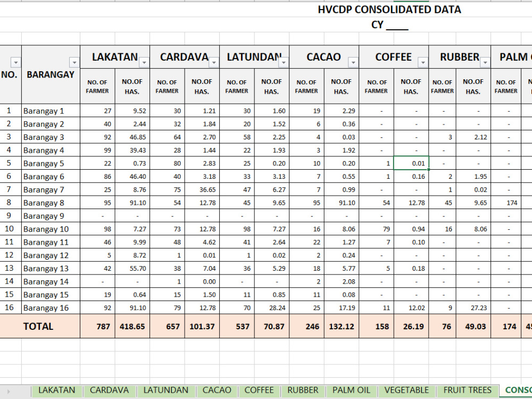The height and width of the screenshot is (399, 532).
Task: Select the active cell with 0.01 in Barangay 5 row
Action: pyautogui.click(x=411, y=163)
